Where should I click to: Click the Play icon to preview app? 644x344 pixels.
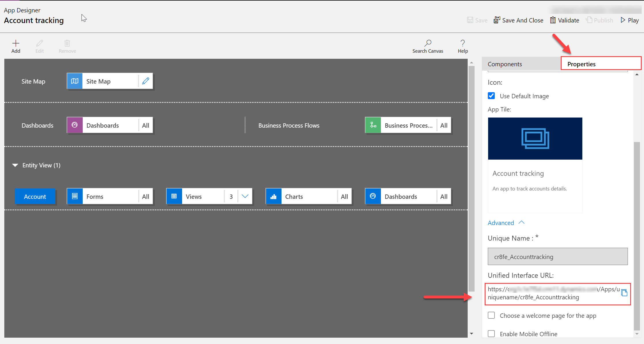pos(622,20)
